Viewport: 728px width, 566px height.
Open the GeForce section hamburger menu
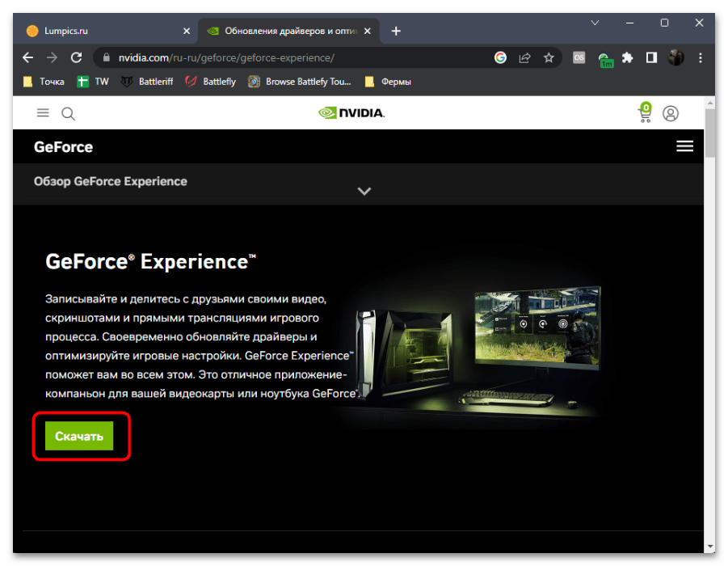click(x=684, y=146)
